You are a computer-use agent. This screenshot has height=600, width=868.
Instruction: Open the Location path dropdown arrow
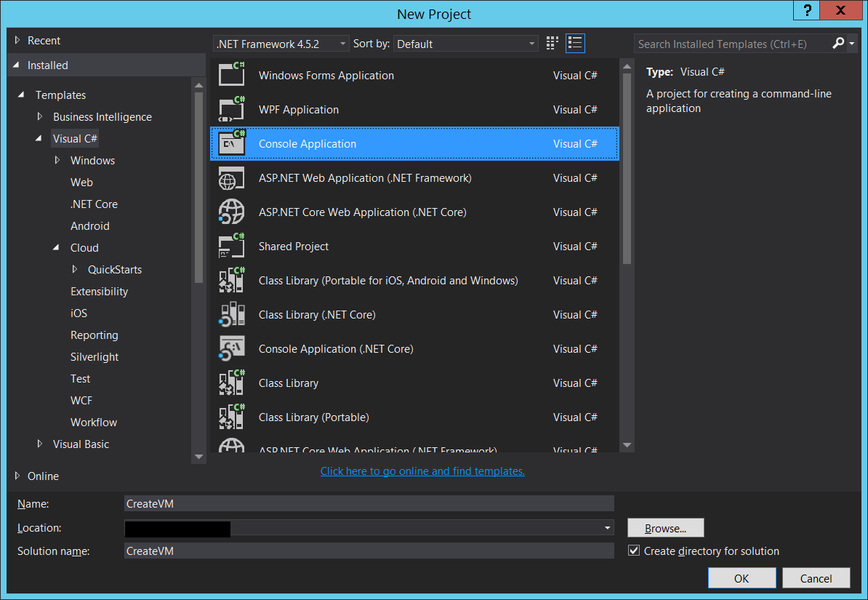pos(607,528)
